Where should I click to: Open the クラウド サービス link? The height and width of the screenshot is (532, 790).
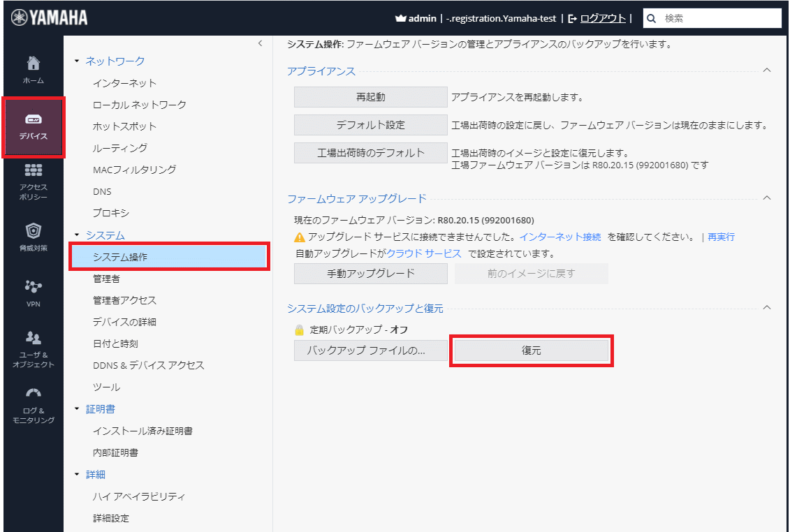[424, 253]
